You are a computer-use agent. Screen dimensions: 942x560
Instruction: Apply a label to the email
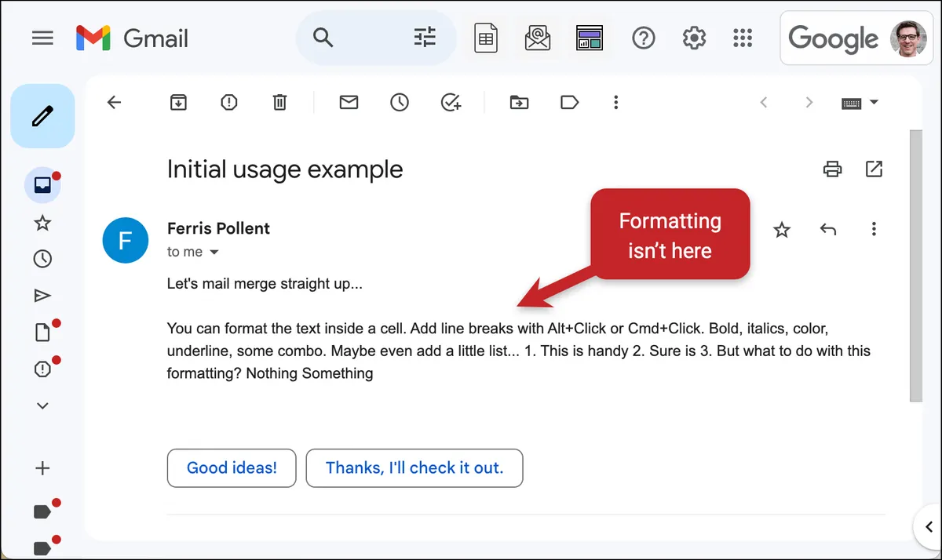click(x=569, y=102)
